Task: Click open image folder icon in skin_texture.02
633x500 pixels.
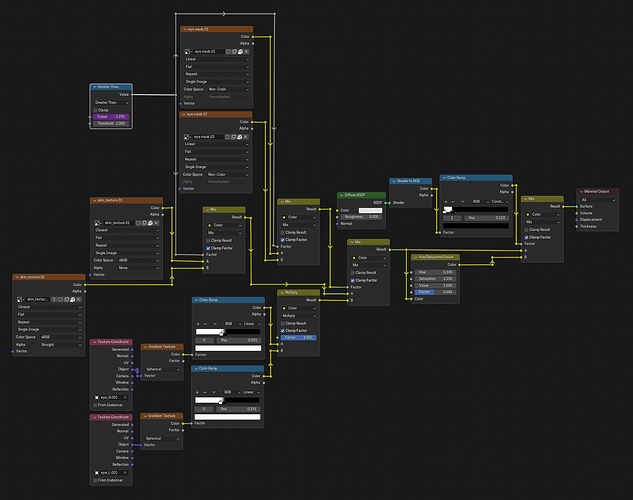Action: (73, 299)
